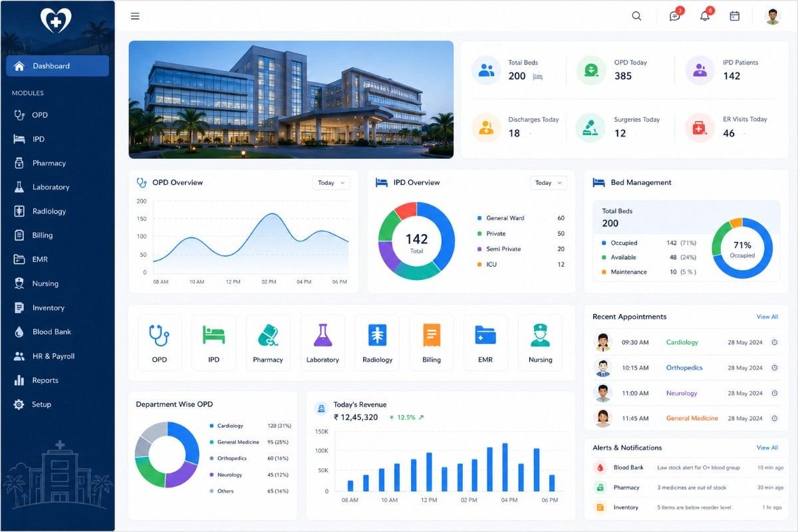Go to Pharmacy in the sidebar
This screenshot has height=532, width=798.
(57, 163)
